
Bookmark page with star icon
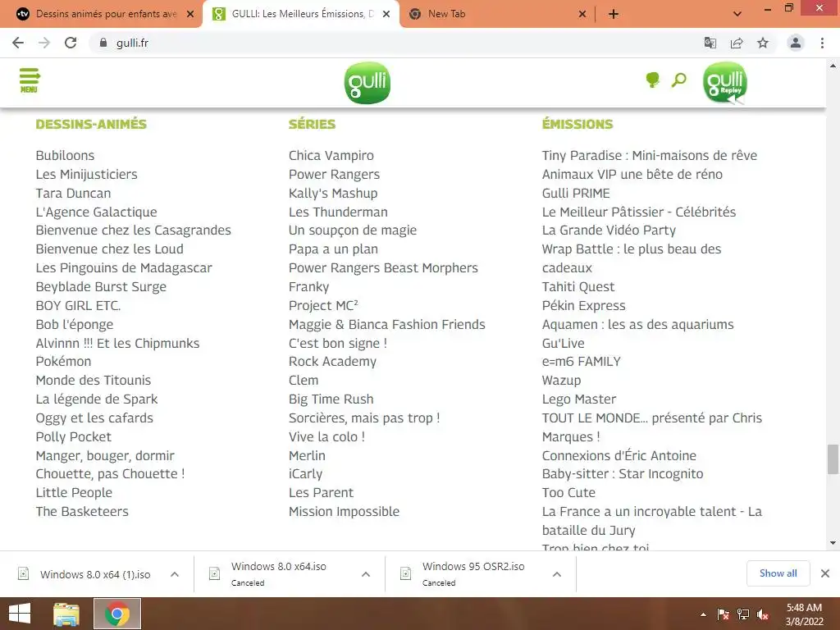coord(763,43)
